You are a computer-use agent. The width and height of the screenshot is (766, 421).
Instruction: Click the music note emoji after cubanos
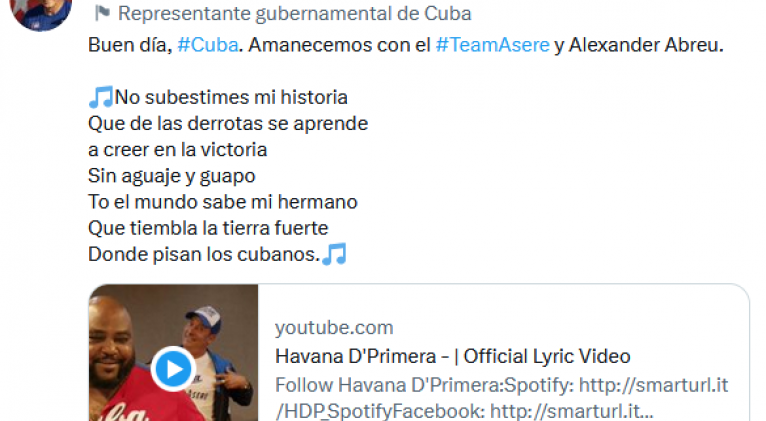334,254
